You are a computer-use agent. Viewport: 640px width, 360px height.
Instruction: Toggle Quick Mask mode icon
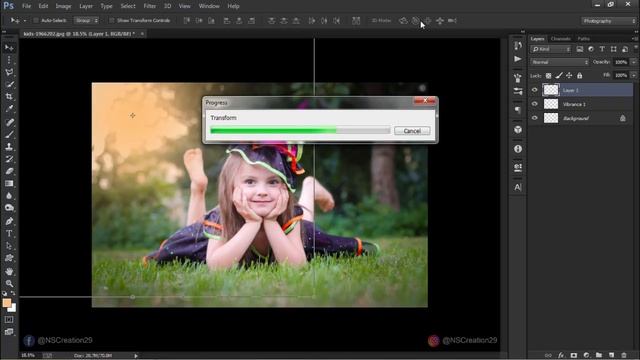[x=9, y=320]
